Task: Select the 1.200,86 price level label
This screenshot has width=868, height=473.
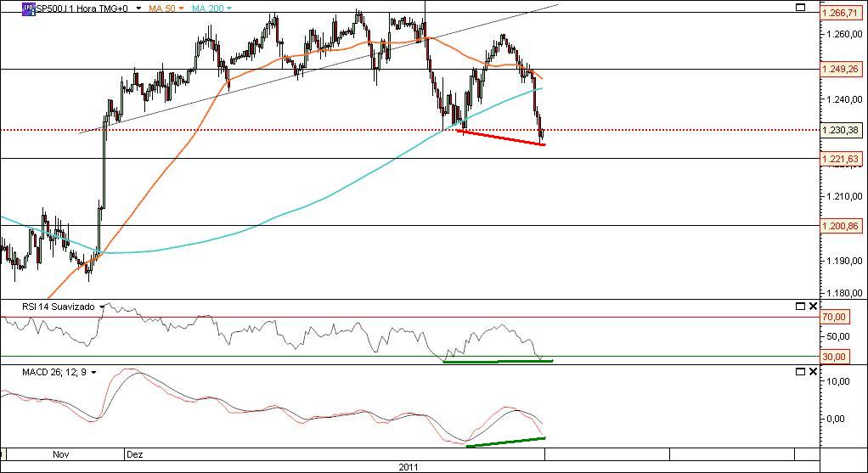Action: click(840, 226)
